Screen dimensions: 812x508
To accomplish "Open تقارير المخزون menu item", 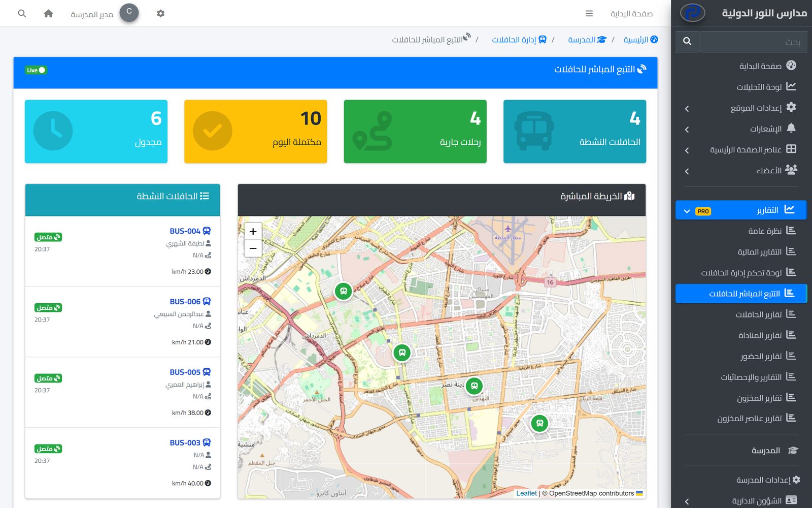I will coord(741,398).
